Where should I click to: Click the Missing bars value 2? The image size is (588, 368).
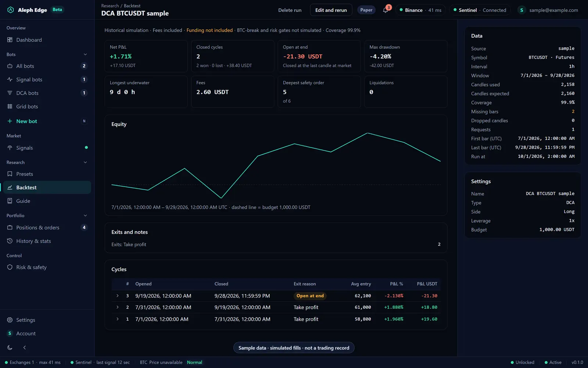click(573, 112)
